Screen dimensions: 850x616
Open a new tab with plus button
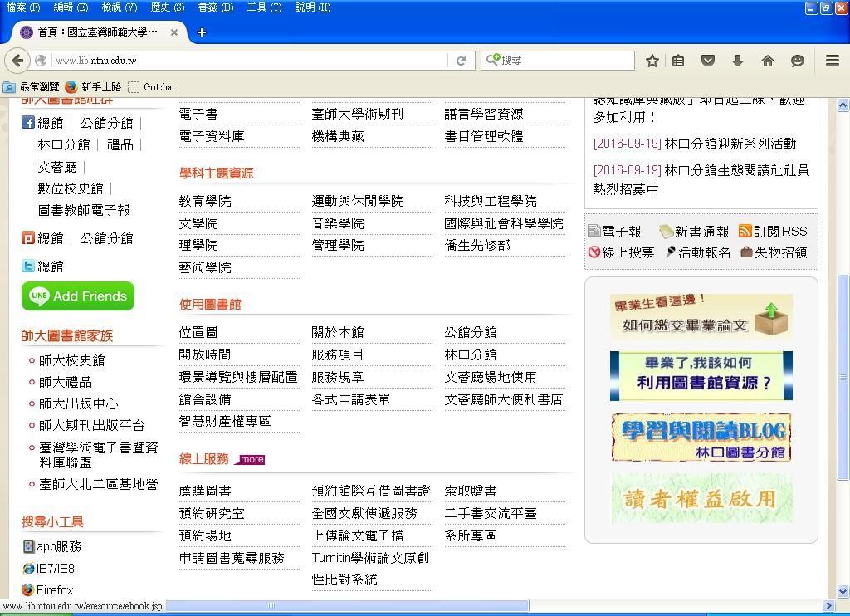point(202,32)
